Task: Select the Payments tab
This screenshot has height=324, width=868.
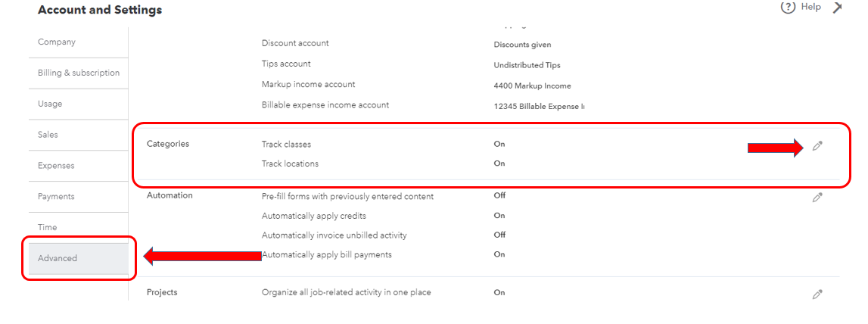Action: [x=56, y=197]
